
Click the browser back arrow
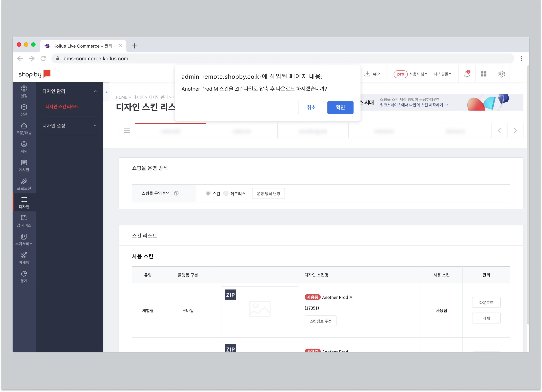(x=20, y=59)
